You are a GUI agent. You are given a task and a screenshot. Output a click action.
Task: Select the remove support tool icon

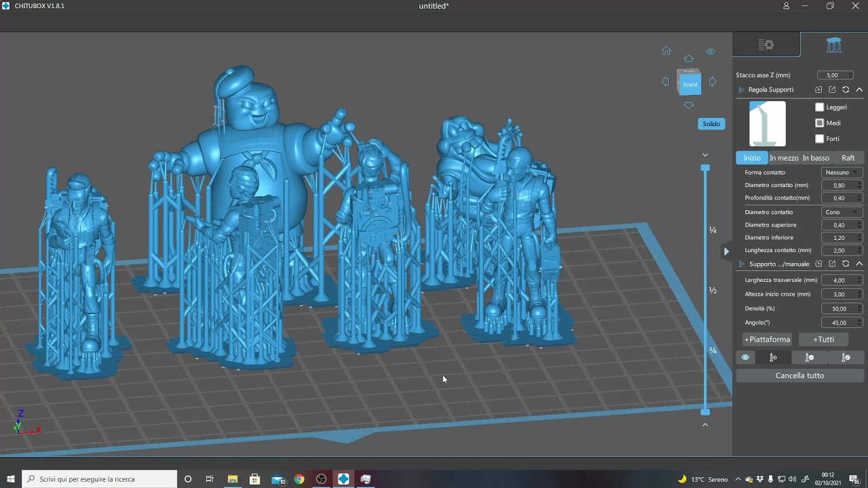(810, 358)
